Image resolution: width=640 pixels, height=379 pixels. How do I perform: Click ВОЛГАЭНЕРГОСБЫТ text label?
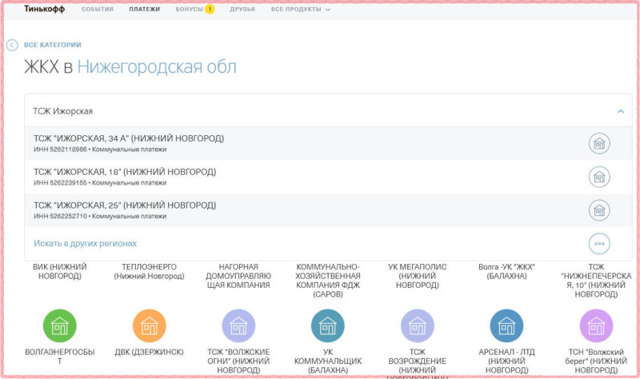click(x=60, y=356)
